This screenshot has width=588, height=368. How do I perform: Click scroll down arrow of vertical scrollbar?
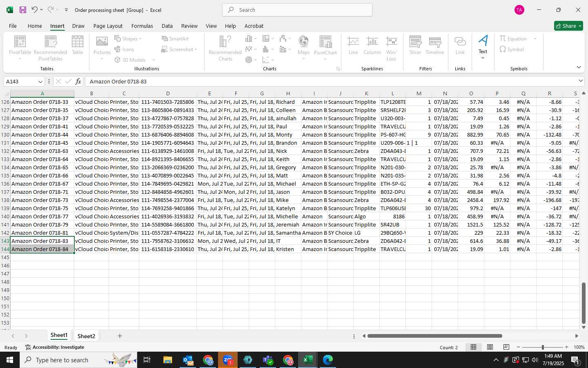584,327
